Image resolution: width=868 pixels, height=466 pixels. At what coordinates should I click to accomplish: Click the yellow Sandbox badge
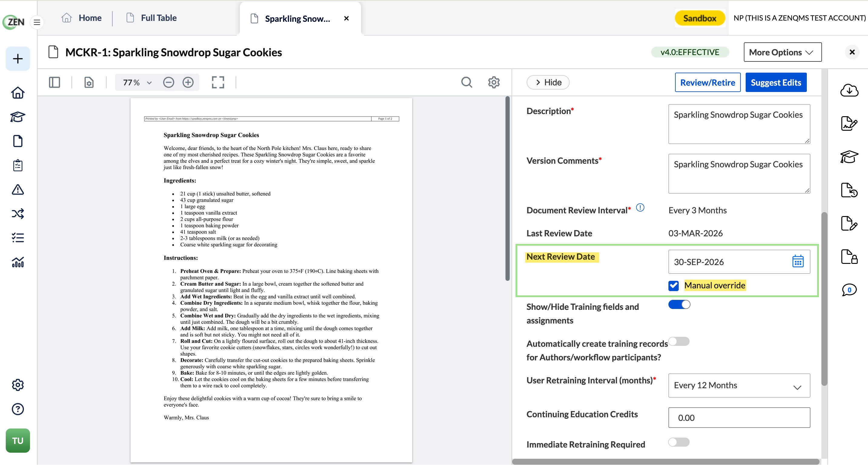[x=700, y=18]
